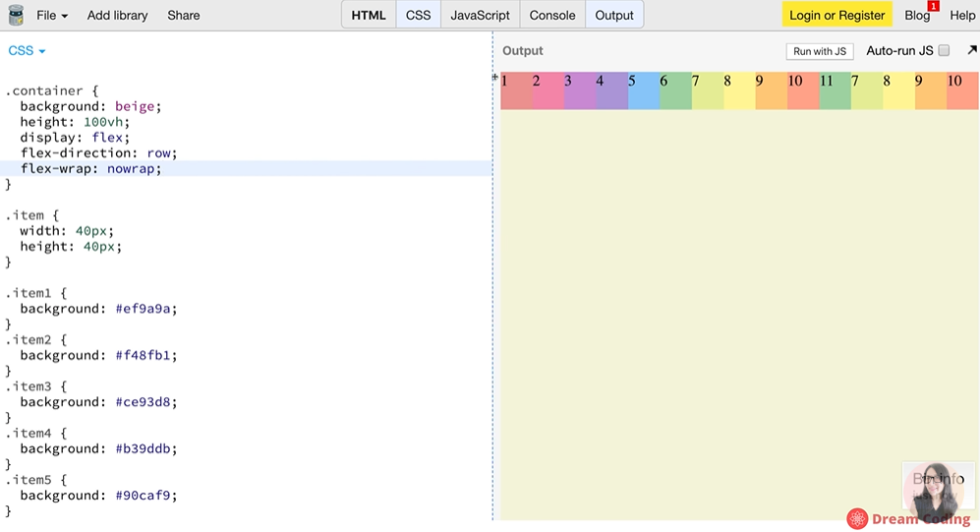Screen dimensions: 980x532
Task: Click the Output panel heading
Action: tap(523, 50)
